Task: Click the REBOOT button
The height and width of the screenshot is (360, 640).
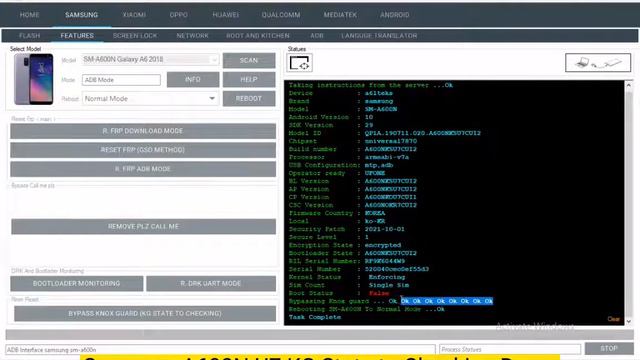Action: click(x=249, y=98)
